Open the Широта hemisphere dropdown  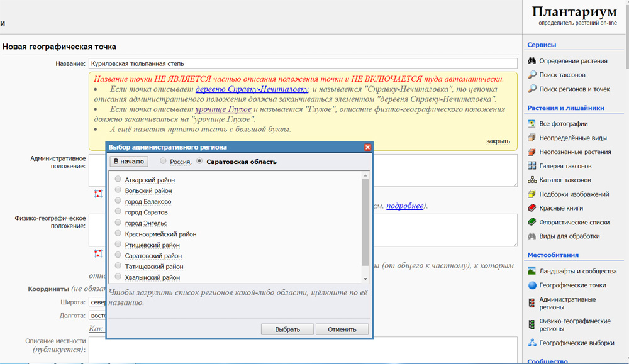click(x=97, y=302)
